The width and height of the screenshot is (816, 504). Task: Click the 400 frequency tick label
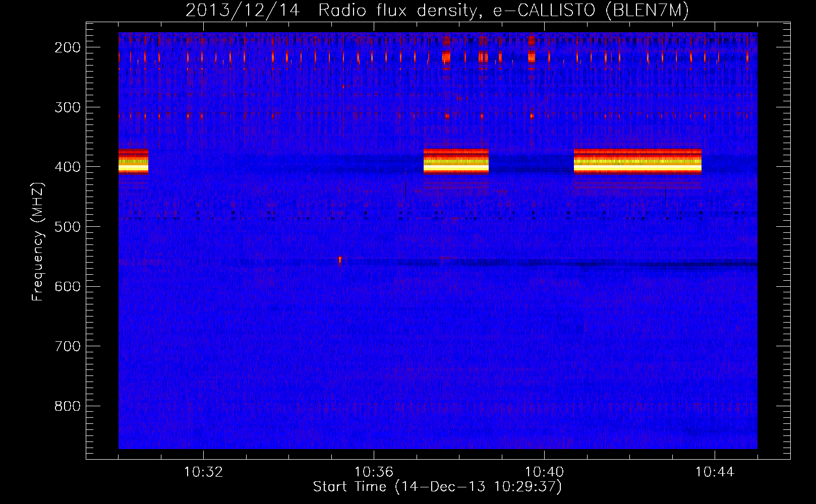click(67, 167)
